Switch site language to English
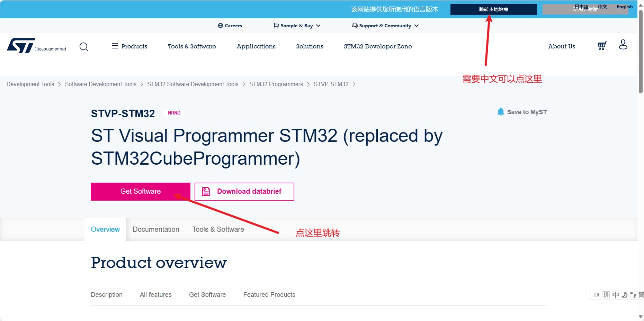The image size is (644, 321). click(625, 7)
